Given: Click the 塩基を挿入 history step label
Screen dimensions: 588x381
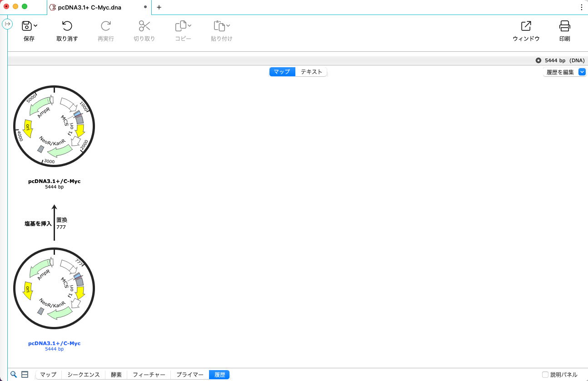Looking at the screenshot, I should coord(38,223).
